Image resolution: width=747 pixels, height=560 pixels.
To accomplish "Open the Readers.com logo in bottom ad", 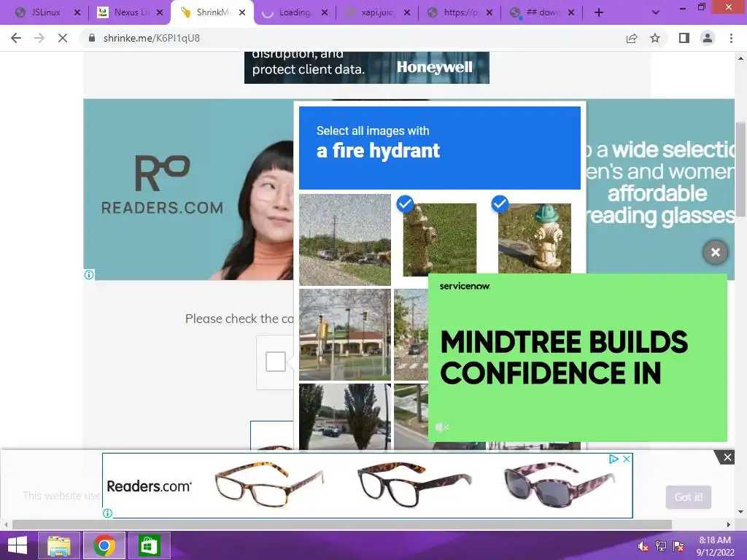I will pos(149,486).
